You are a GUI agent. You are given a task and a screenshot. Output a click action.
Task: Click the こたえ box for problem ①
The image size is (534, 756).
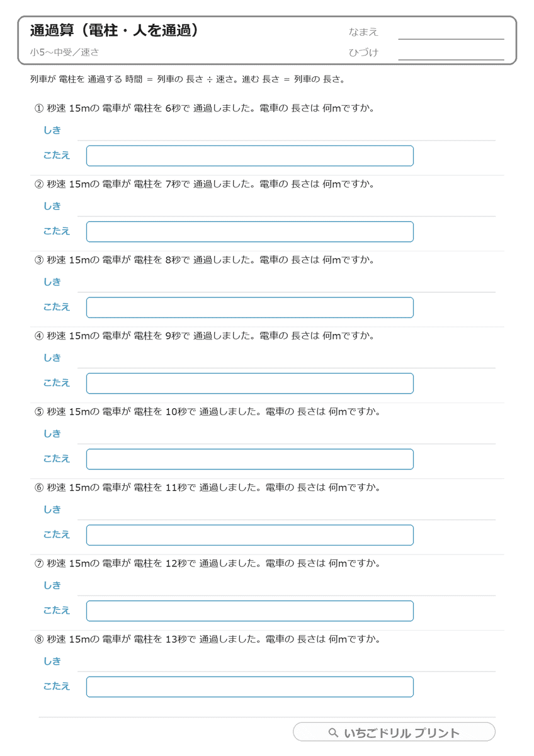click(250, 156)
